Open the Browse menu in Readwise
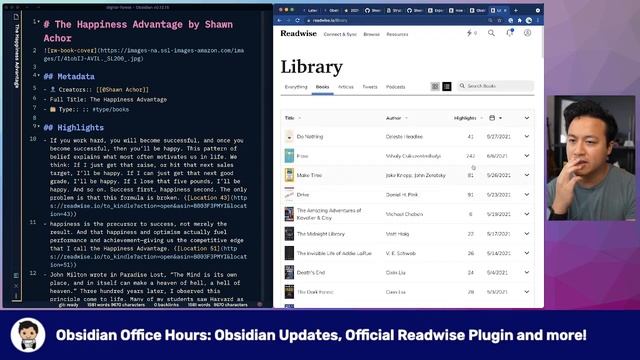640x360 pixels. (x=371, y=34)
